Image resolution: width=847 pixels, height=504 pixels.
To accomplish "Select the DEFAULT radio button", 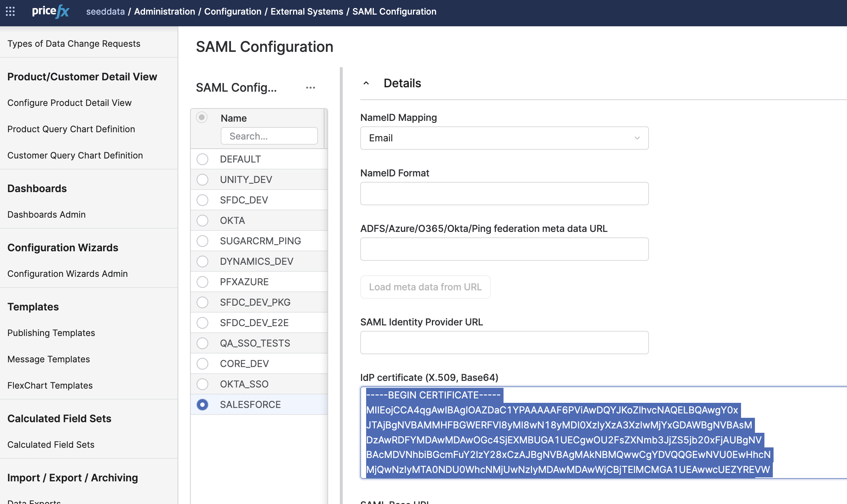I will (x=202, y=159).
